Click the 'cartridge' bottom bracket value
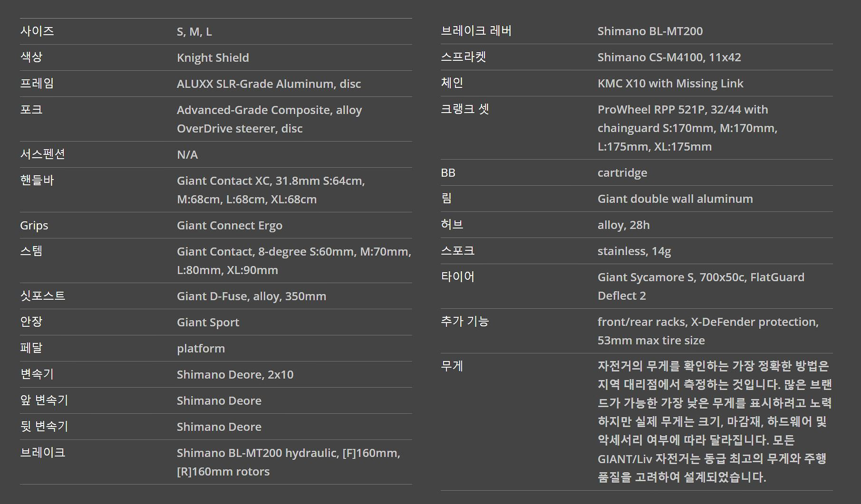The height and width of the screenshot is (504, 861). pos(622,173)
